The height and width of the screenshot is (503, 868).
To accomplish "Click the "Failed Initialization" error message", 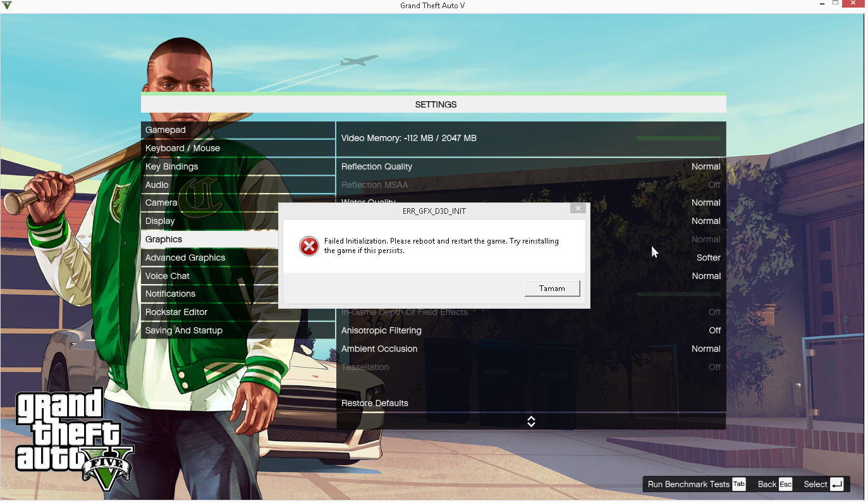I will click(441, 245).
